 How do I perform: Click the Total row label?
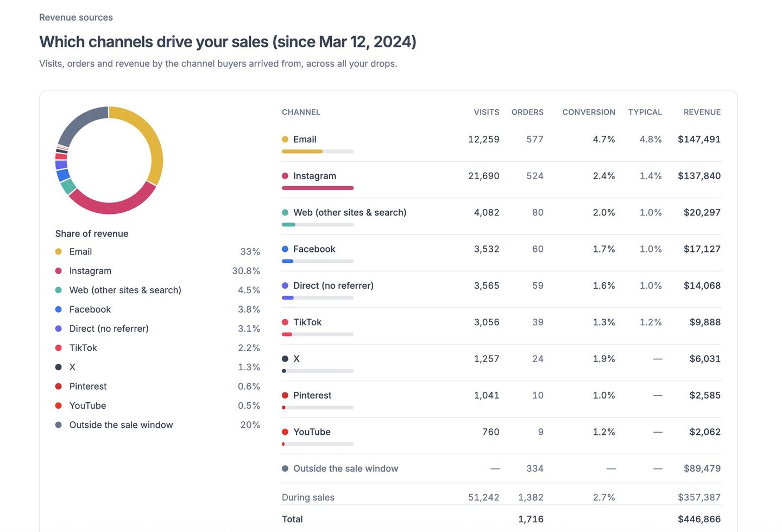point(292,520)
